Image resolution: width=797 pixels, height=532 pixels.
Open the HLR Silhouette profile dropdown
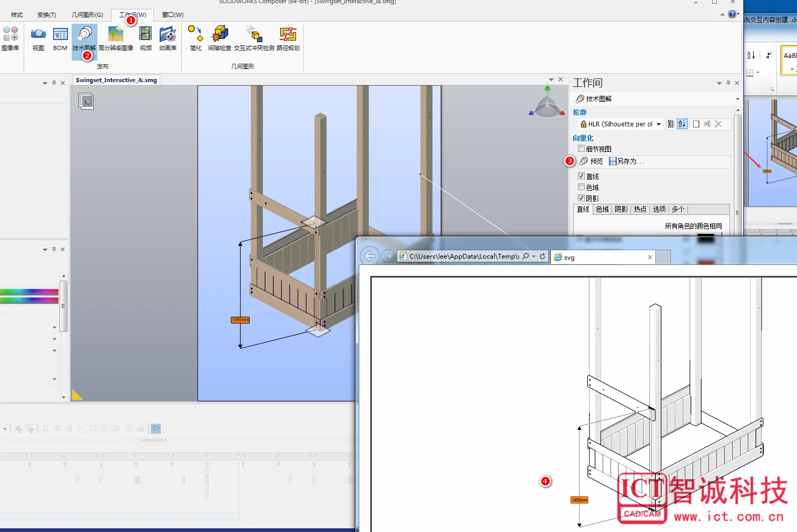658,124
